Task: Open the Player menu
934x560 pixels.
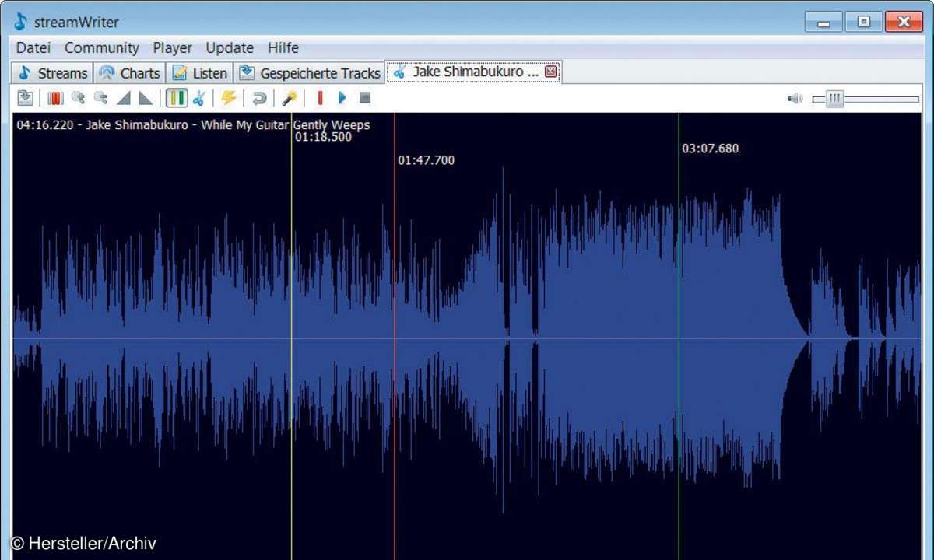Action: [x=172, y=47]
